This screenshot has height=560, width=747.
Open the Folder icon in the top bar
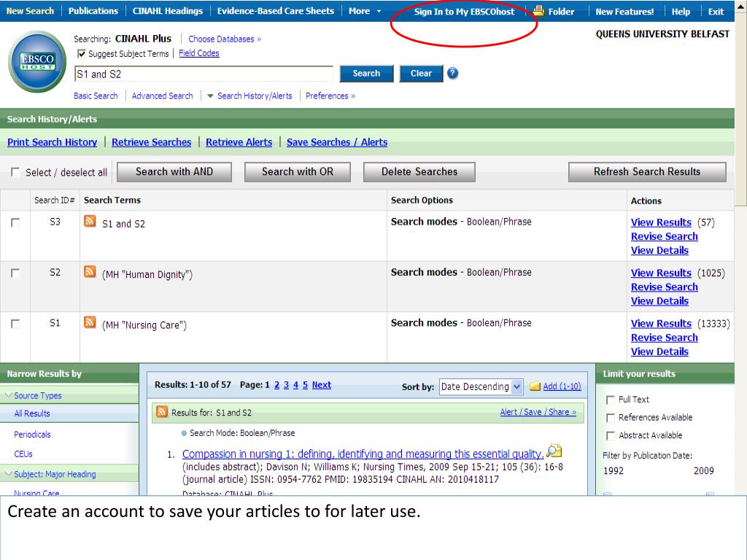539,10
